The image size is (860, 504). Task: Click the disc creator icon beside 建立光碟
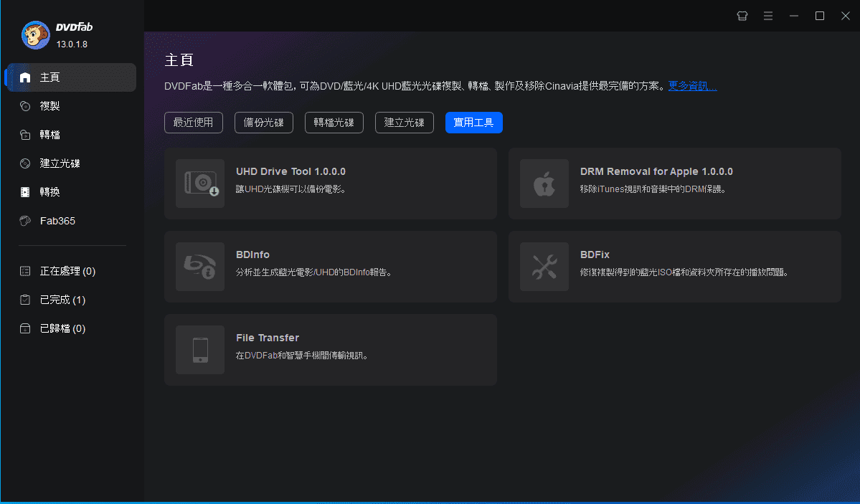point(25,163)
